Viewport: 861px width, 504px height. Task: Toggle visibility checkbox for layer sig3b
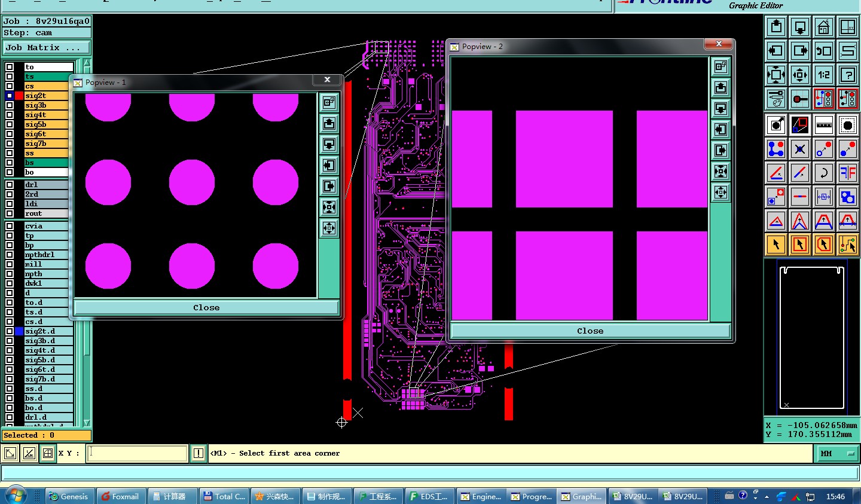coord(10,105)
